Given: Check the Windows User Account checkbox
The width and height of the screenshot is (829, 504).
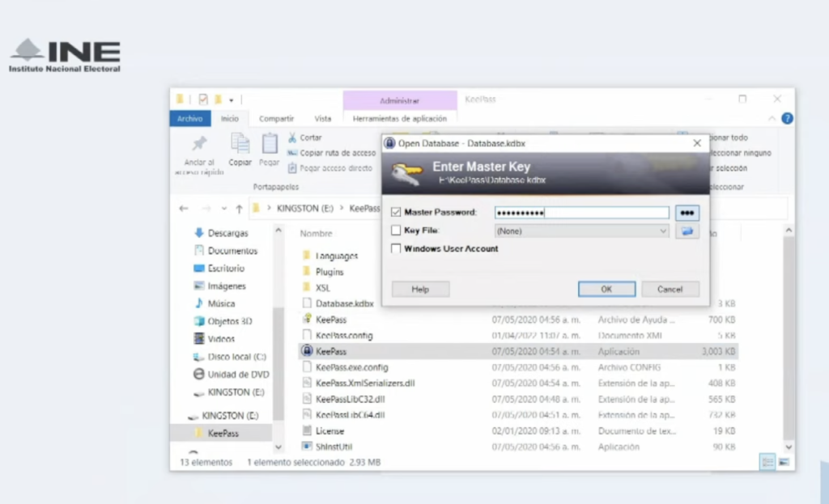Looking at the screenshot, I should [396, 249].
